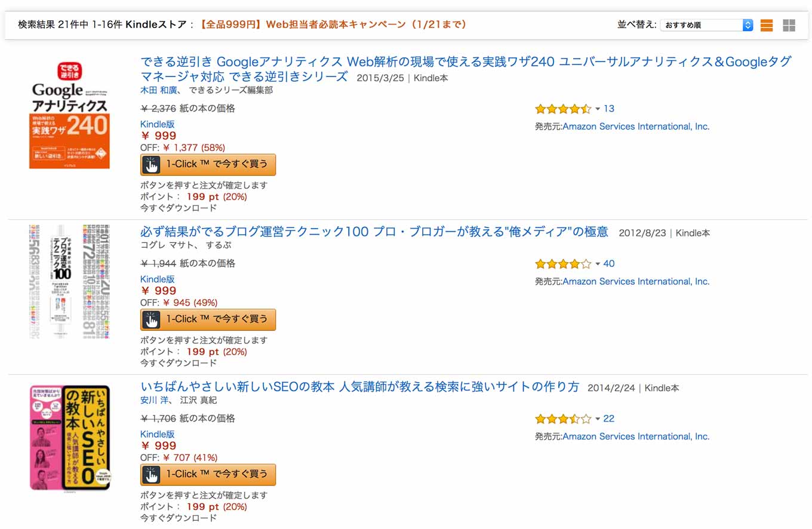Image resolution: width=812 pixels, height=529 pixels.
Task: Open the pink SEOの教本 cover thumbnail
Action: pos(70,438)
